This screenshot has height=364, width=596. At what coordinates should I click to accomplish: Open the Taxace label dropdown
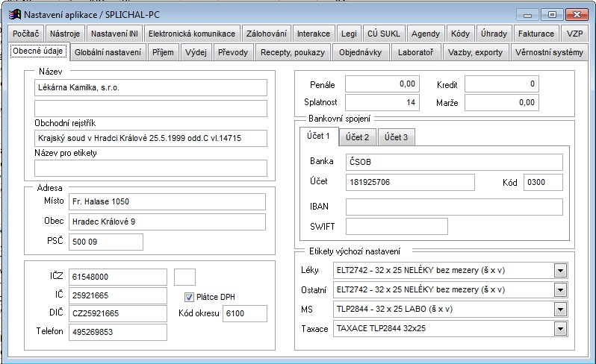pyautogui.click(x=561, y=328)
